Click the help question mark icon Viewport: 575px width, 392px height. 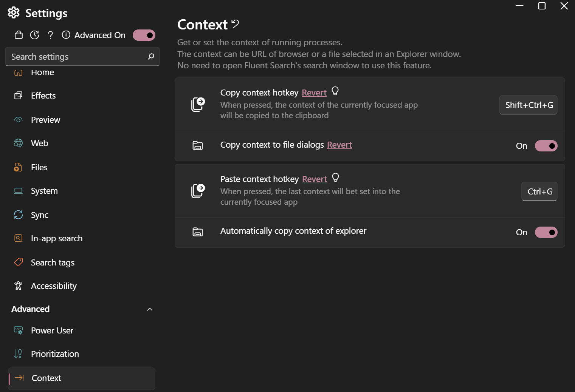tap(50, 35)
